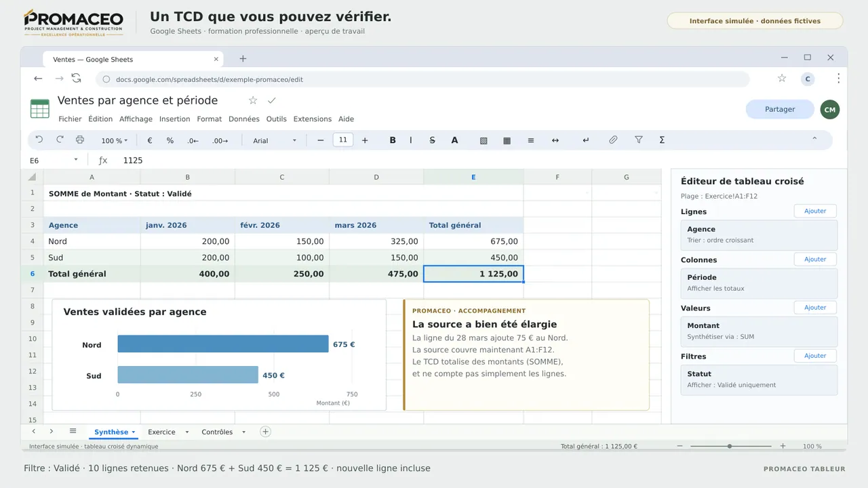
Task: Click the undo arrow in the toolbar
Action: coord(39,140)
